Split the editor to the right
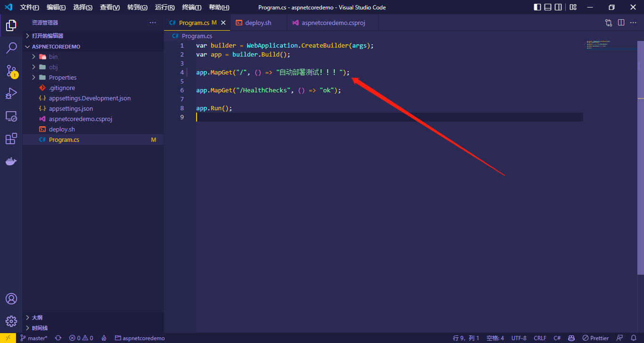This screenshot has width=644, height=343. pyautogui.click(x=621, y=23)
